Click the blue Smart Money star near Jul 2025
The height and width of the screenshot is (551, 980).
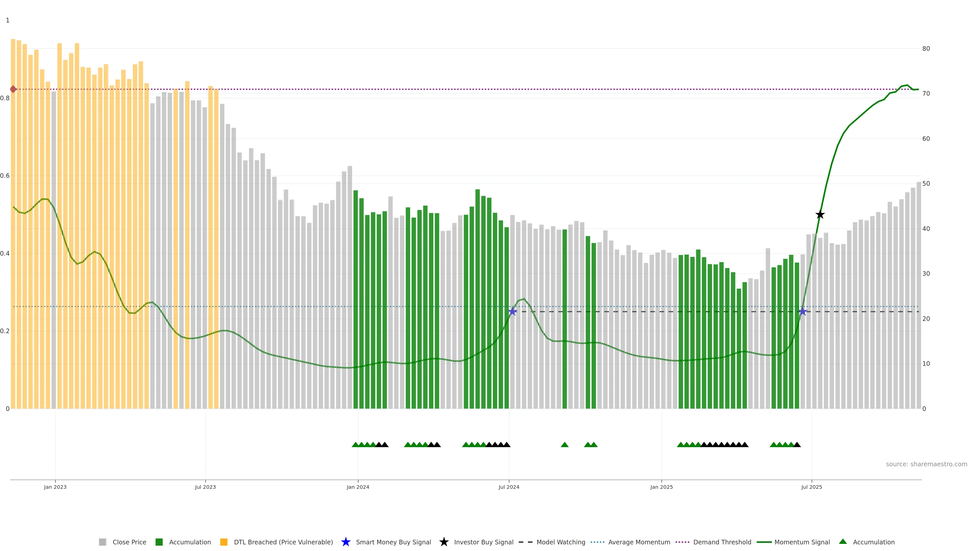803,311
